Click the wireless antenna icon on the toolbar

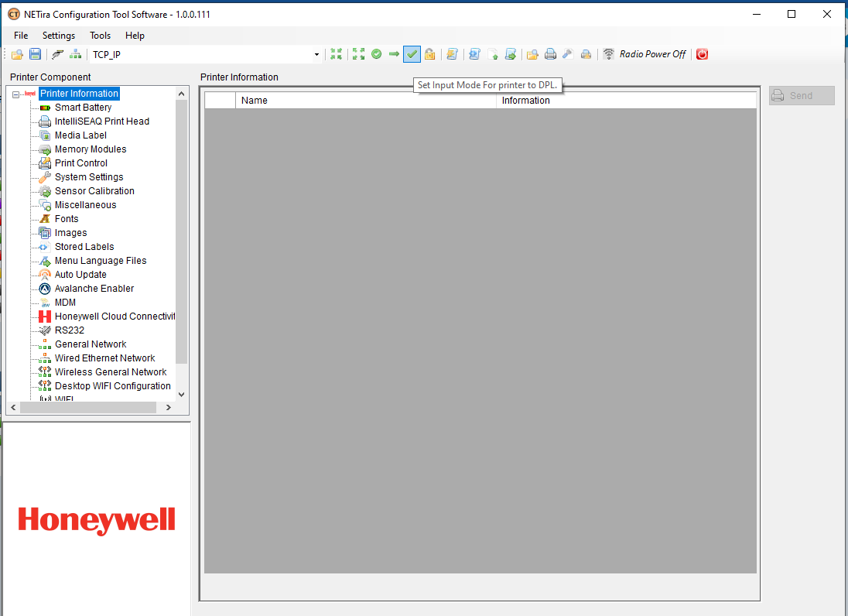[608, 54]
